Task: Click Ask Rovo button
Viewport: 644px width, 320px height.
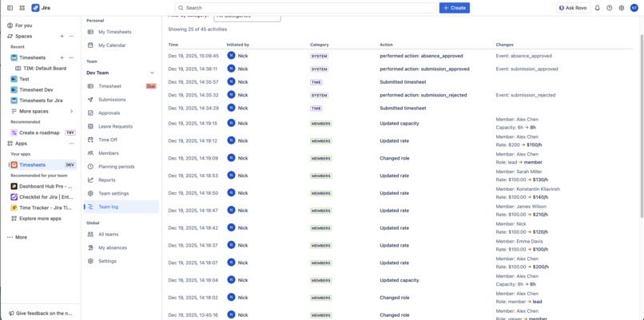Action: pyautogui.click(x=573, y=8)
